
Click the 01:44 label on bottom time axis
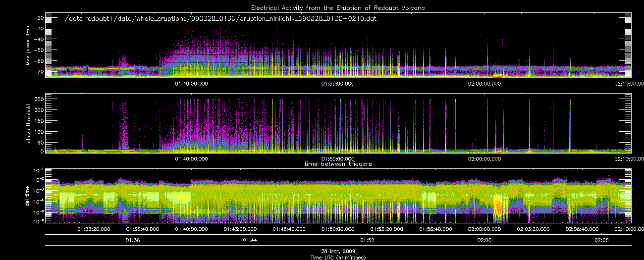[x=250, y=240]
